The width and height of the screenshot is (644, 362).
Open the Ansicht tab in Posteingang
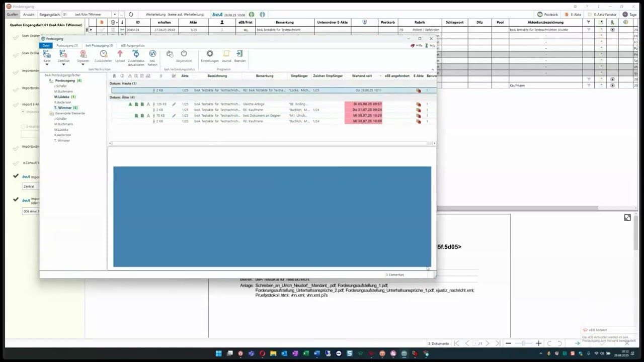29,15
